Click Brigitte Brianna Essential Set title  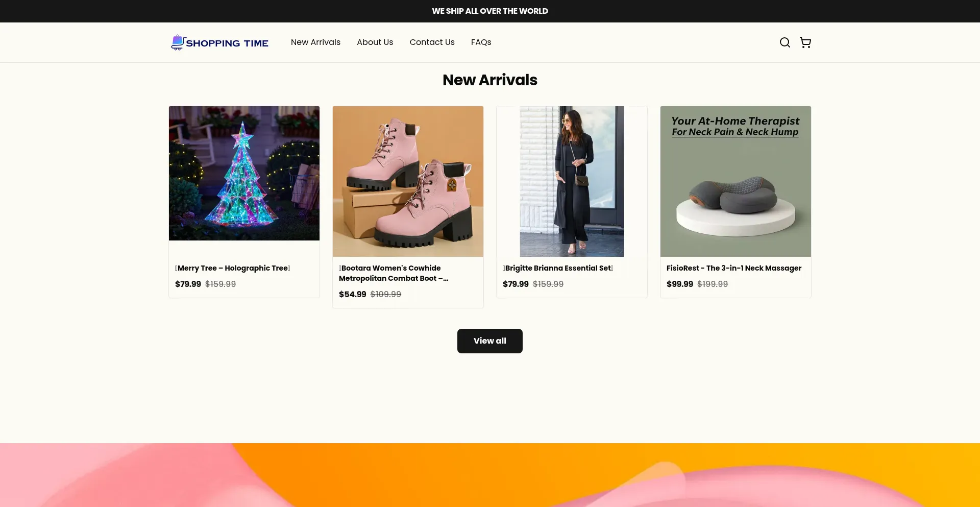558,268
